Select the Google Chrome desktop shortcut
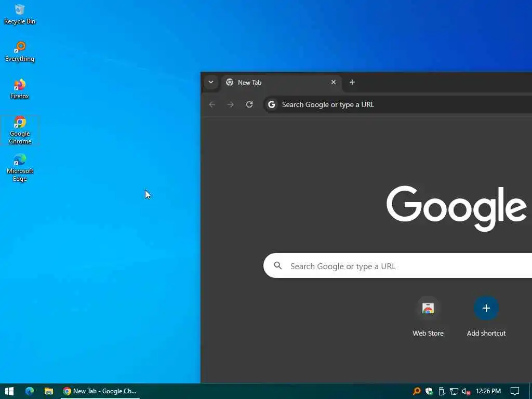Screen dimensions: 532x399 pyautogui.click(x=20, y=130)
